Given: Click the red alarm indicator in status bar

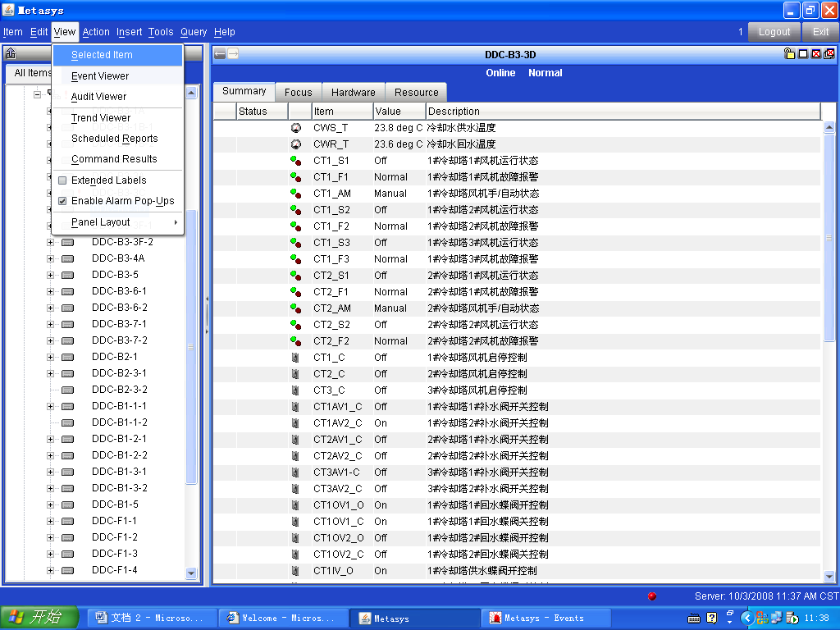Looking at the screenshot, I should point(652,596).
